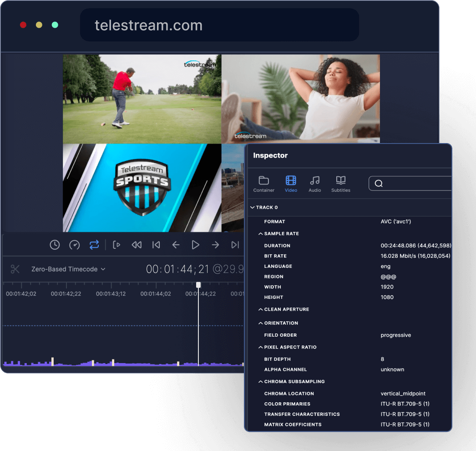Click the 00:01:43;12 timeline label

point(111,294)
